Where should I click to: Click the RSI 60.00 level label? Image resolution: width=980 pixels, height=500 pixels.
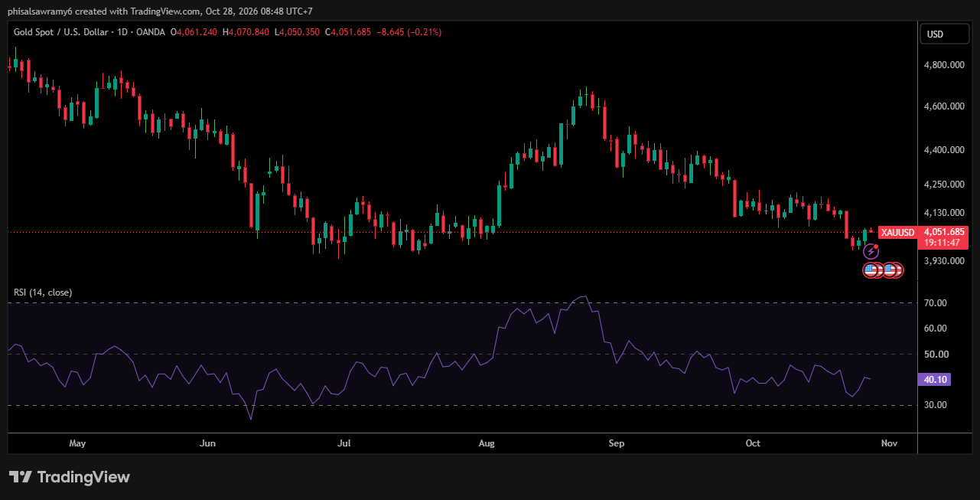point(936,328)
